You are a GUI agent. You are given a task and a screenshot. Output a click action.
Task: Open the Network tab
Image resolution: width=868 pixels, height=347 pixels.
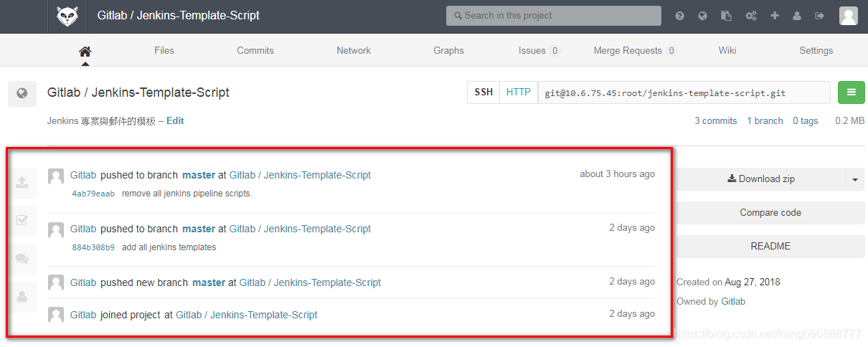click(x=354, y=51)
